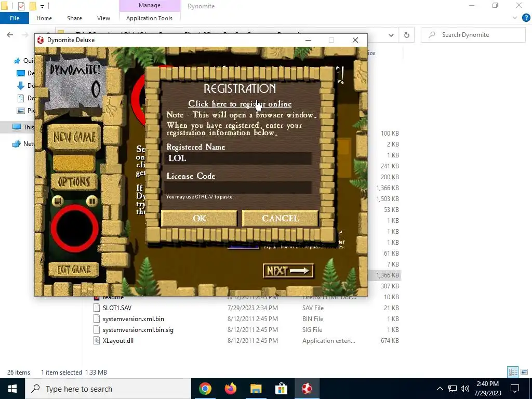The image size is (532, 399).
Task: Click 'SIG File' type cell
Action: tap(312, 330)
